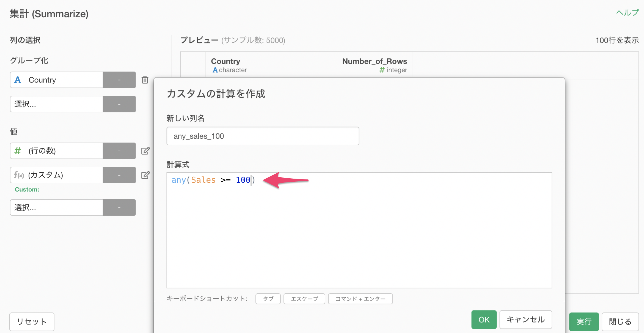The width and height of the screenshot is (644, 333).
Task: Open function dropdown beside last 選択... value
Action: [119, 208]
